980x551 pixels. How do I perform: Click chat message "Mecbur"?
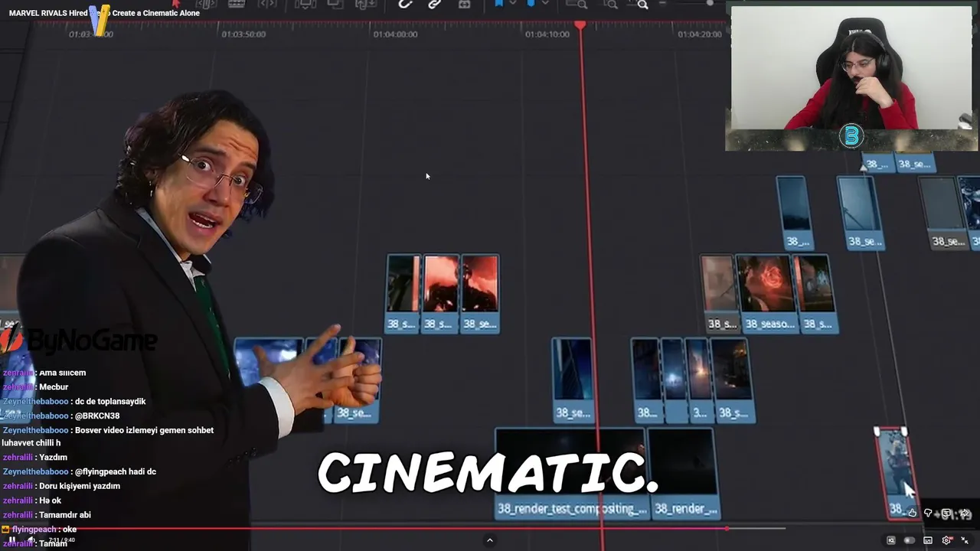tap(54, 387)
